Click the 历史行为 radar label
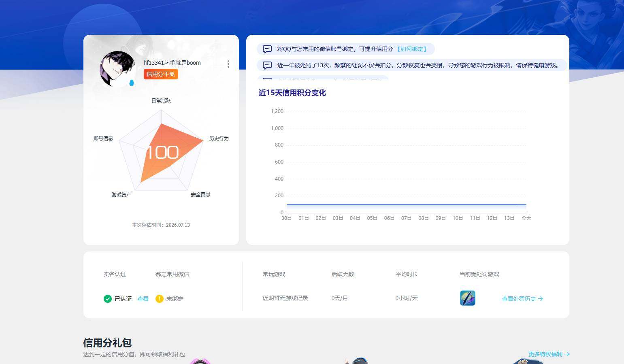This screenshot has width=624, height=364. (219, 138)
